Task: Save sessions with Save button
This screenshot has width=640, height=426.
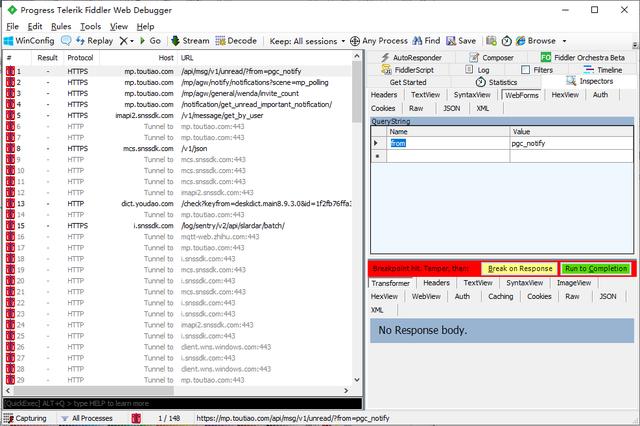Action: 461,41
